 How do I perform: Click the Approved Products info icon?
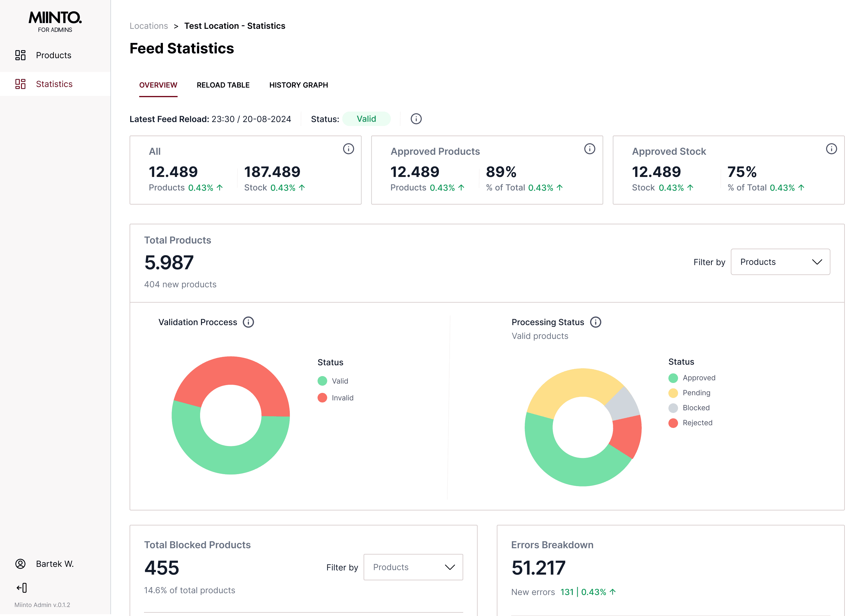[x=589, y=149]
